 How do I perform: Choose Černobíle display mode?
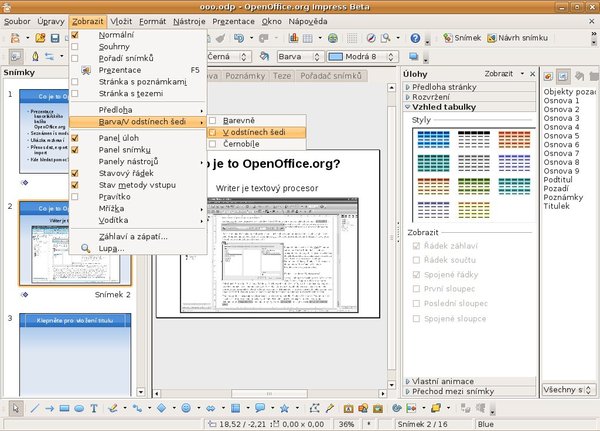(257, 144)
